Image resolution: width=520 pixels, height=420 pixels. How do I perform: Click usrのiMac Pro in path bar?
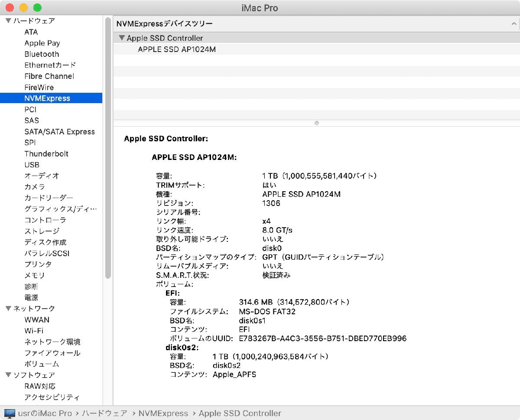[45, 413]
